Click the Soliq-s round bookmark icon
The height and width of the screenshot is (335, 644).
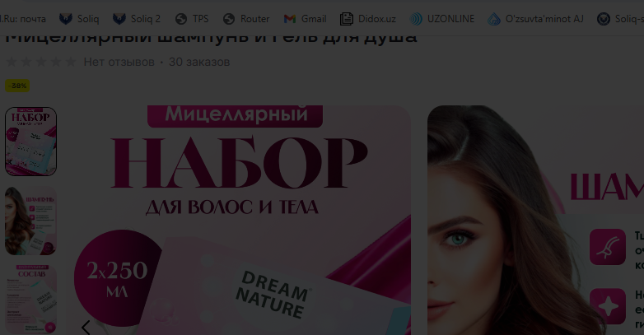(x=604, y=19)
